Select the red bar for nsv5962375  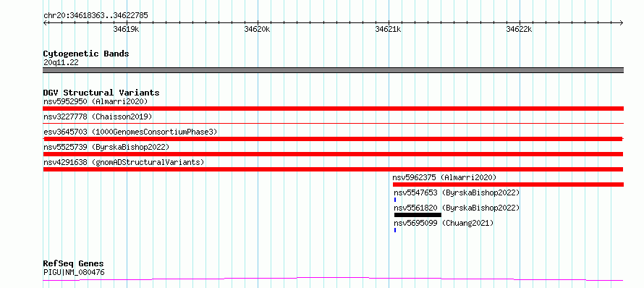508,185
